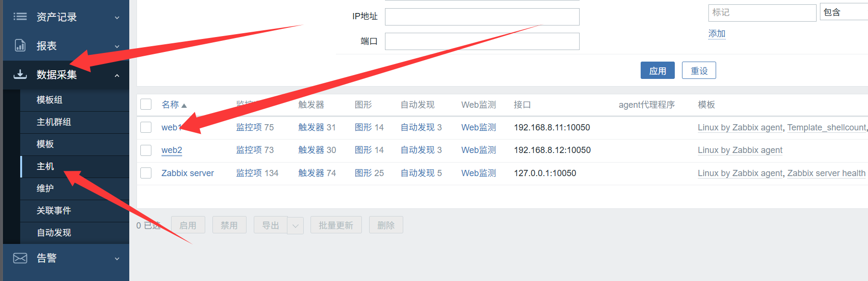Focus the 端口 input field
The image size is (868, 281).
[x=482, y=41]
